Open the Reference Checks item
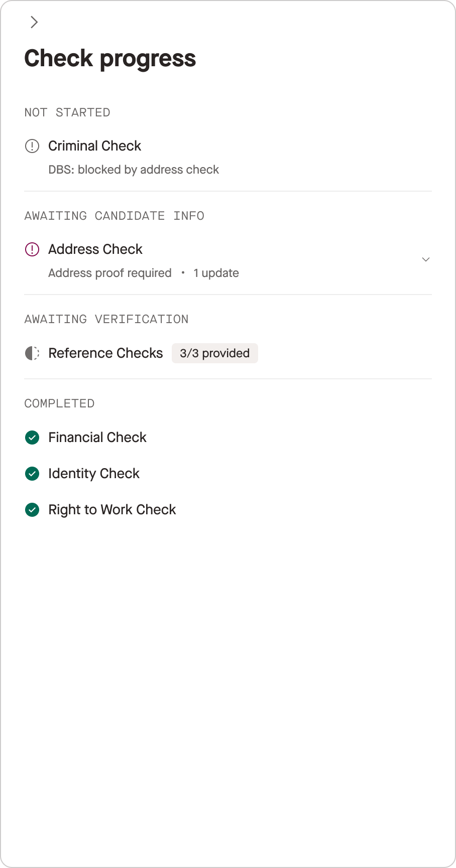 click(105, 353)
